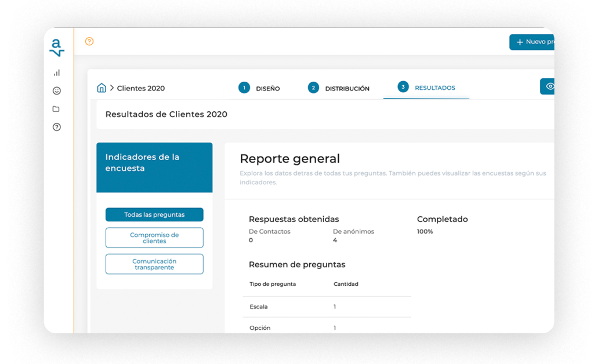Toggle the preview eye button

(x=549, y=86)
